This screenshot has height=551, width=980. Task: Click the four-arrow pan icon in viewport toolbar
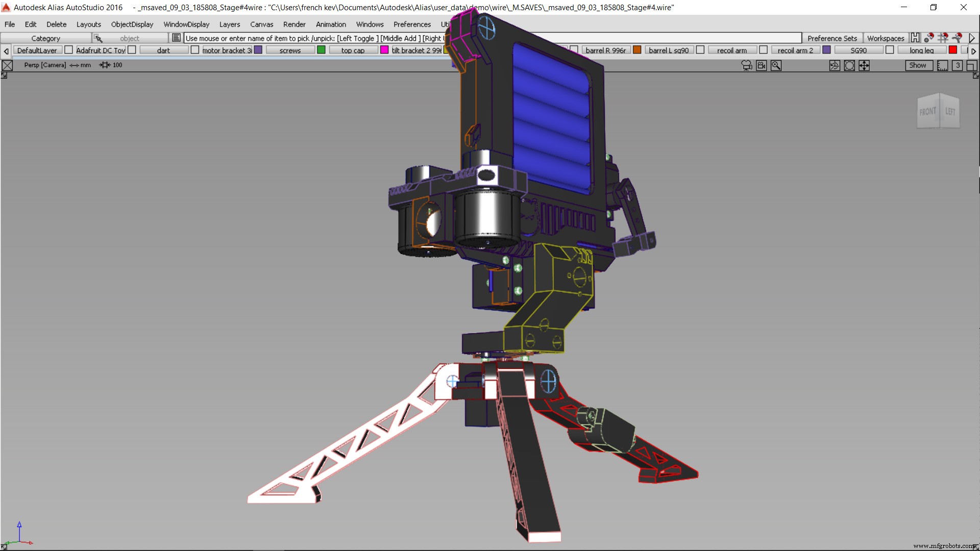[865, 65]
